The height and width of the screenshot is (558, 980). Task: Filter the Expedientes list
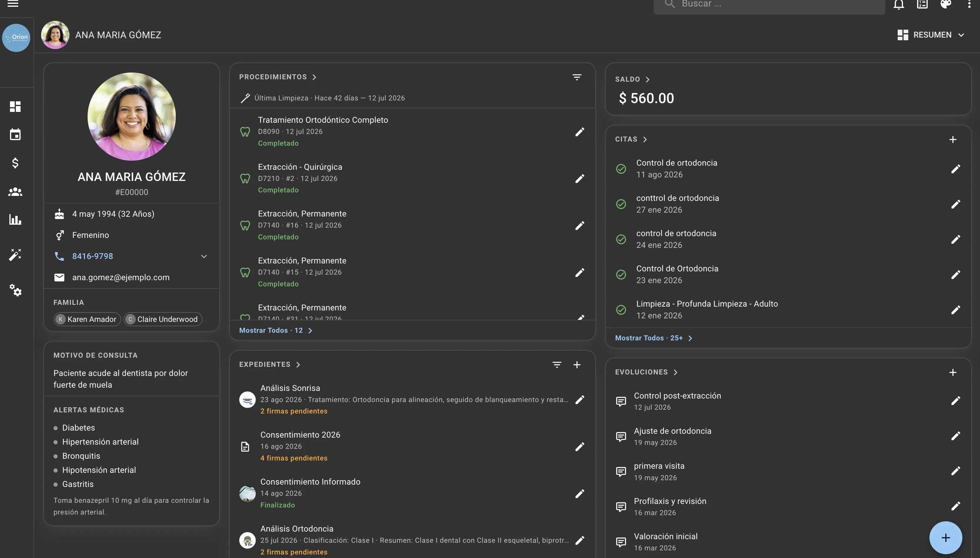coord(557,364)
